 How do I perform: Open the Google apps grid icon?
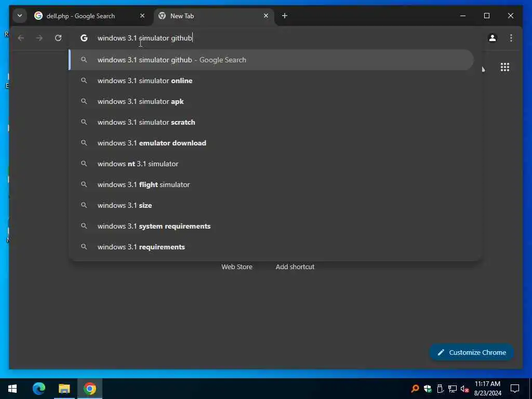(x=505, y=67)
